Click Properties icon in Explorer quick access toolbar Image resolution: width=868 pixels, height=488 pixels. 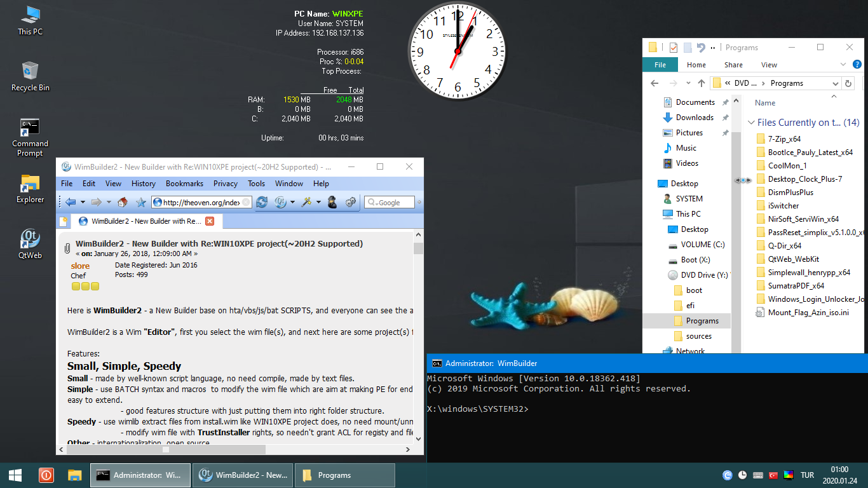[x=674, y=48]
